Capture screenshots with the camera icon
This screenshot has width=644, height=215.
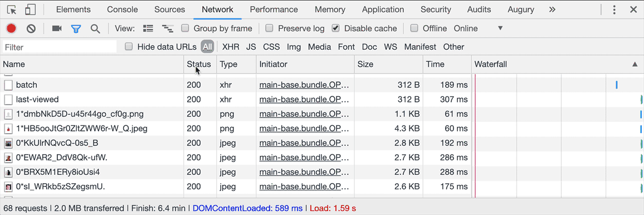[x=57, y=28]
